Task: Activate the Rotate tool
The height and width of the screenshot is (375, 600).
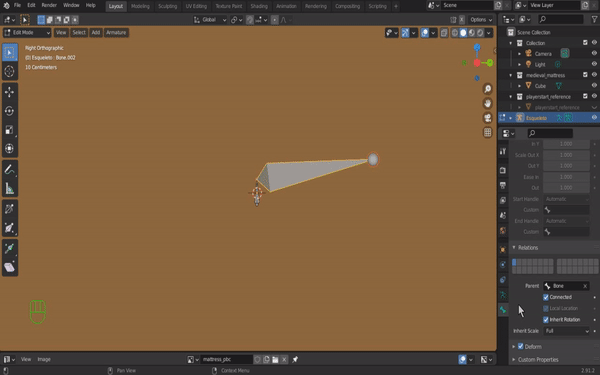Action: (10, 111)
